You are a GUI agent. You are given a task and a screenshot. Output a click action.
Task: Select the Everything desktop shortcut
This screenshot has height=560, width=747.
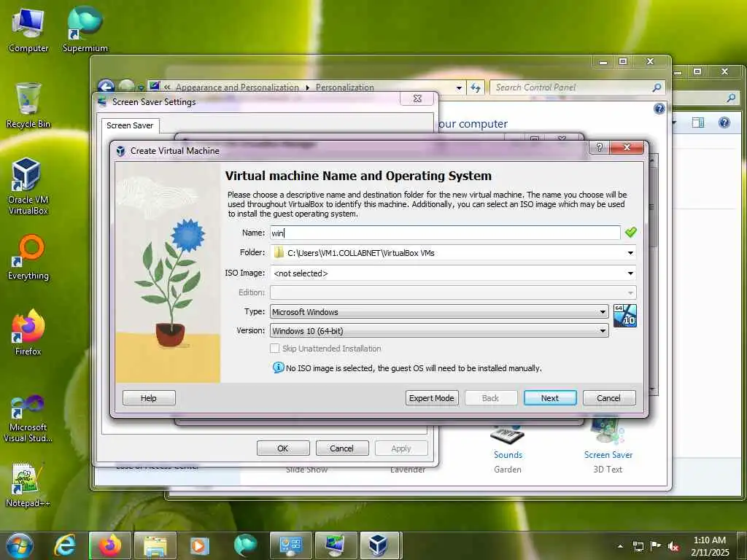click(x=28, y=257)
